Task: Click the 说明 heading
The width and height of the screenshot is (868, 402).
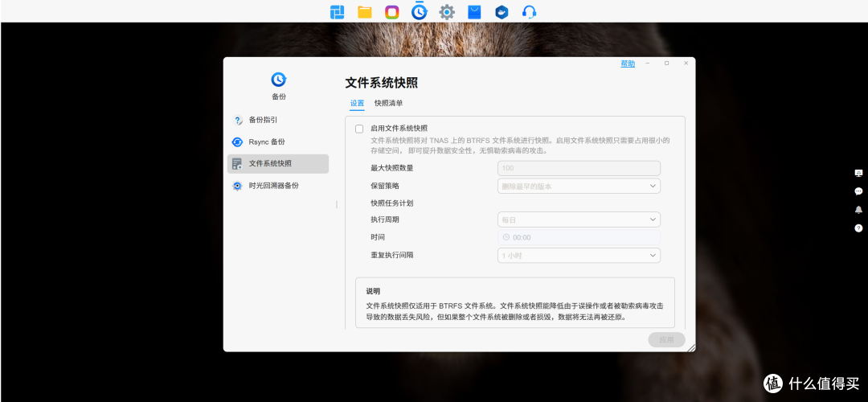Action: point(373,291)
